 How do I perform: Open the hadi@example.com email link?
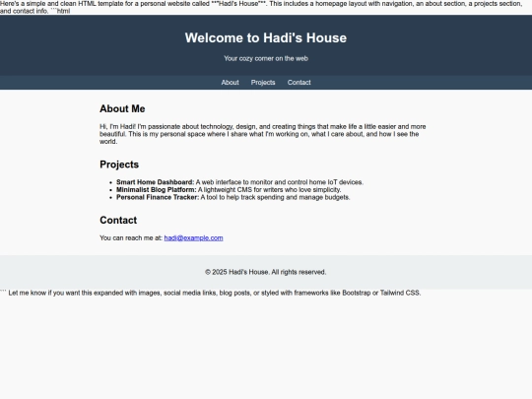pyautogui.click(x=193, y=237)
